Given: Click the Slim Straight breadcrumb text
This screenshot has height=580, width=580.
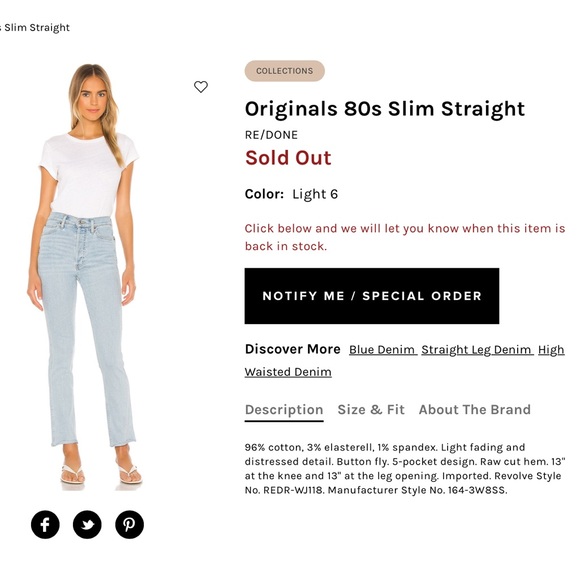Looking at the screenshot, I should 35,28.
